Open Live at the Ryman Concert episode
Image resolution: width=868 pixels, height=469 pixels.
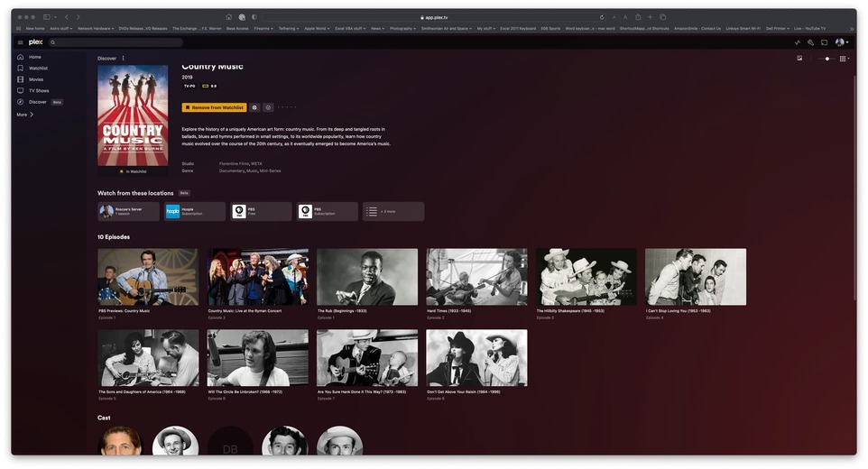coord(258,277)
